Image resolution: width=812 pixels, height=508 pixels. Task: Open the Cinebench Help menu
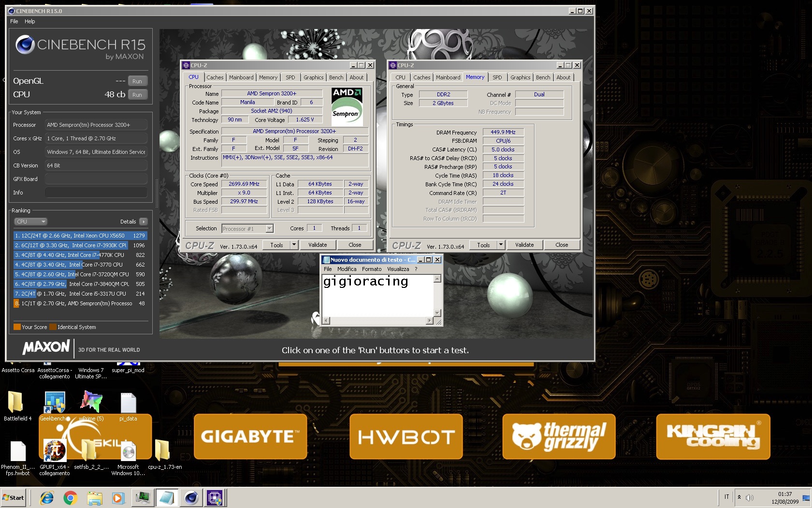point(30,21)
